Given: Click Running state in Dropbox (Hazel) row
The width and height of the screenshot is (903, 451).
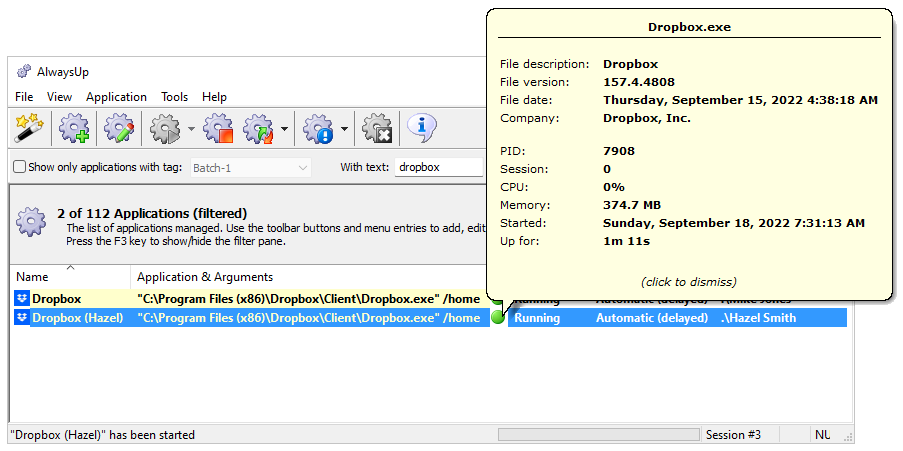Looking at the screenshot, I should point(537,318).
